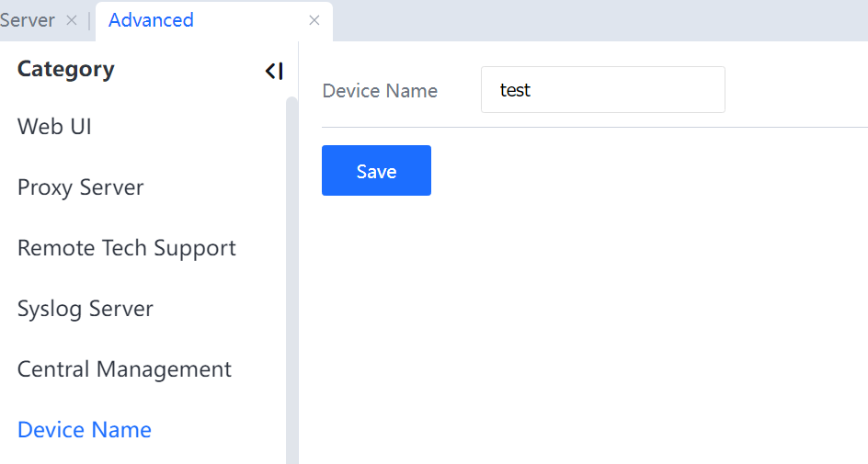
Task: Click the Device Name field label
Action: tap(380, 91)
